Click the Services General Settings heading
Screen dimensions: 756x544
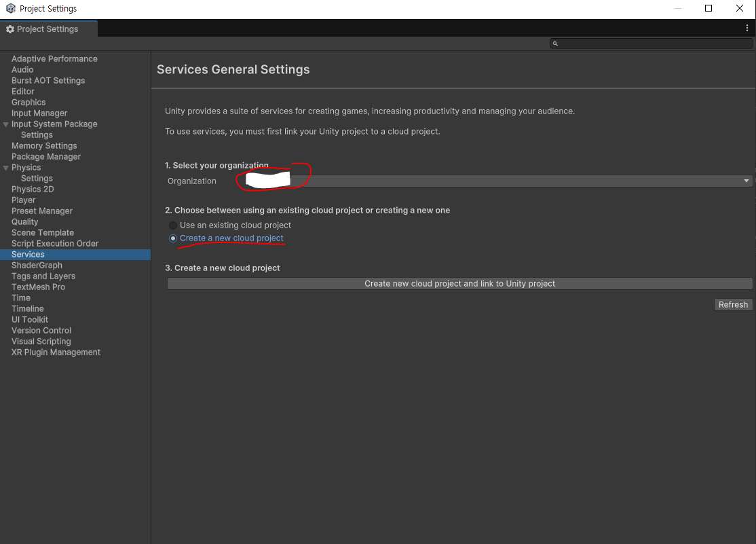233,69
